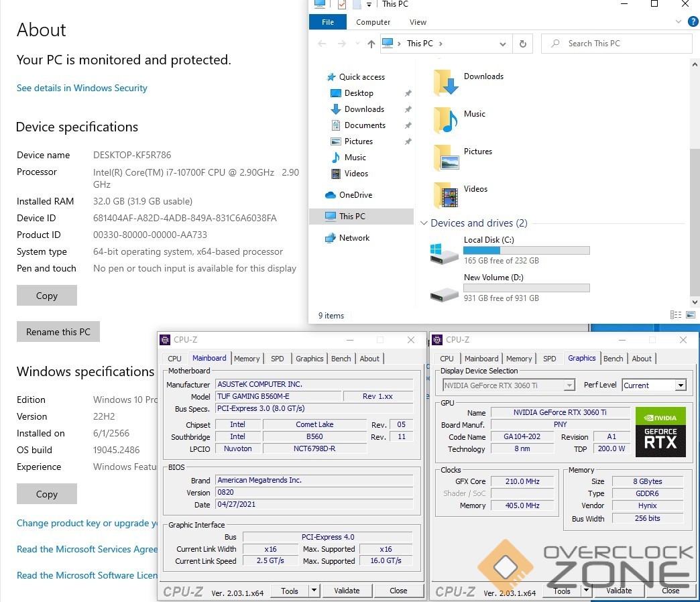Switch to CPU tab in Mainboard CPU-Z window
The width and height of the screenshot is (700, 602).
click(174, 359)
